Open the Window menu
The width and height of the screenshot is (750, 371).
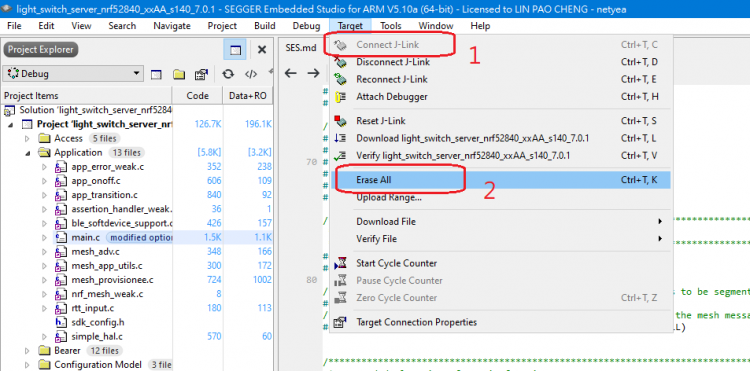click(436, 26)
